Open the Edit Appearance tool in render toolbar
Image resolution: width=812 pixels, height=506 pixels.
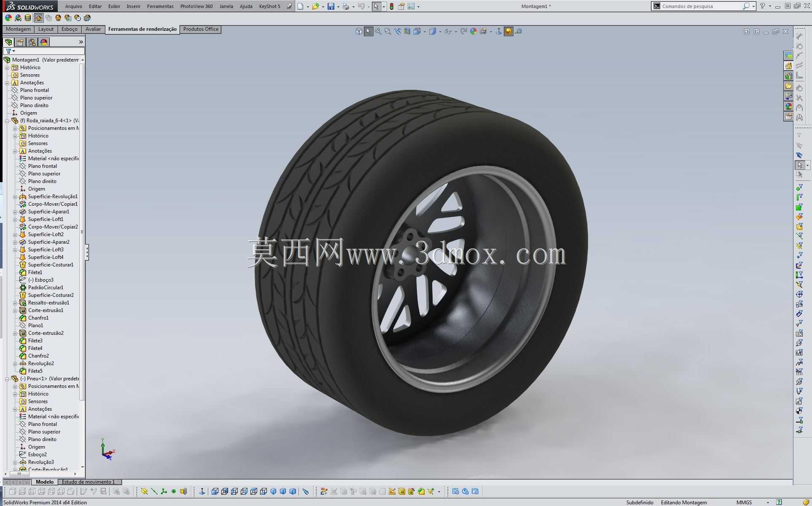(x=8, y=18)
